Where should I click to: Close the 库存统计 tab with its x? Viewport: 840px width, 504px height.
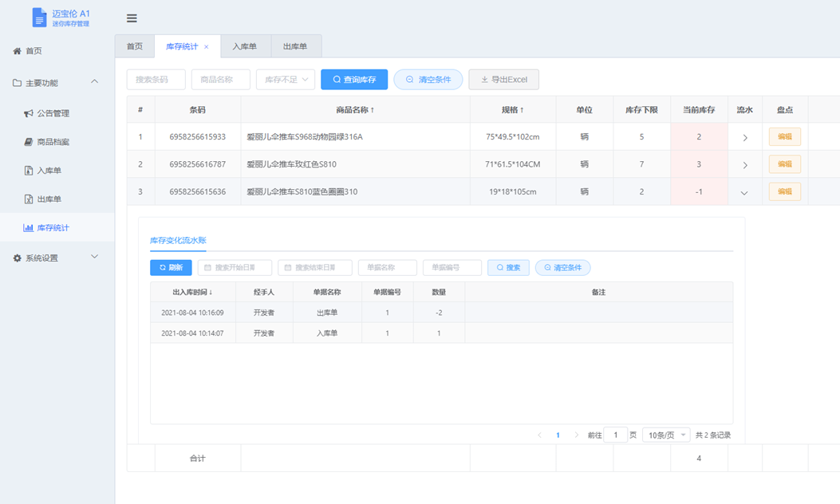(x=207, y=47)
